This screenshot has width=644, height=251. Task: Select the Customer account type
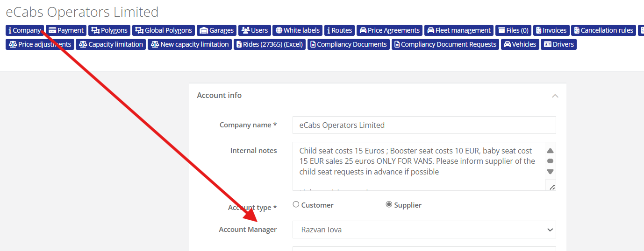click(x=296, y=205)
